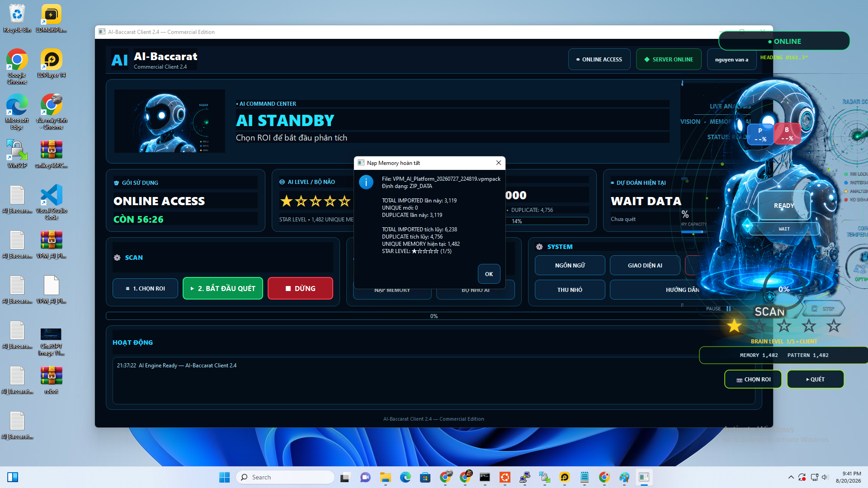The height and width of the screenshot is (488, 868).
Task: Click the SERVER ONLINE status badge
Action: point(669,59)
